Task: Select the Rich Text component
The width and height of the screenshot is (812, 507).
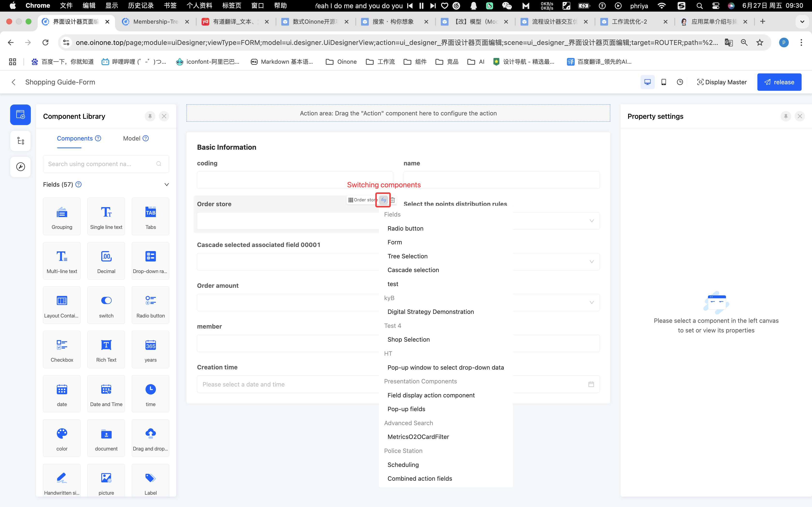Action: [x=106, y=349]
